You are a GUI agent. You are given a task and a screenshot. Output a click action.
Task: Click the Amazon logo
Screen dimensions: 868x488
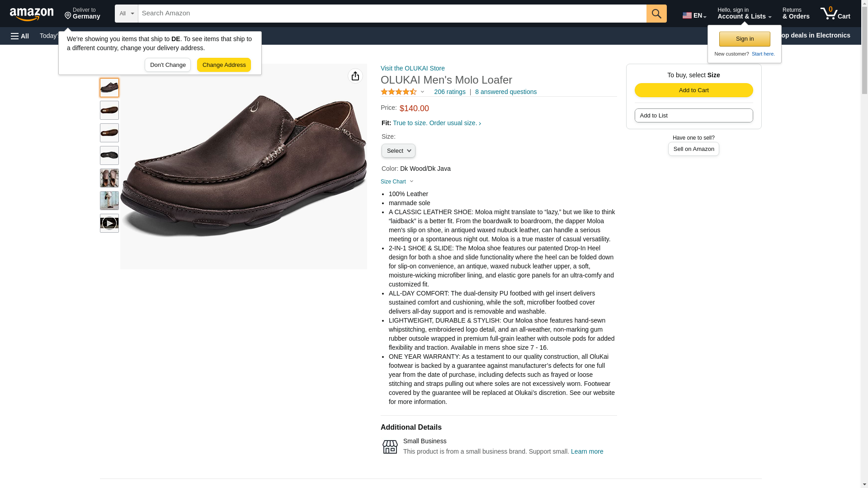click(32, 14)
